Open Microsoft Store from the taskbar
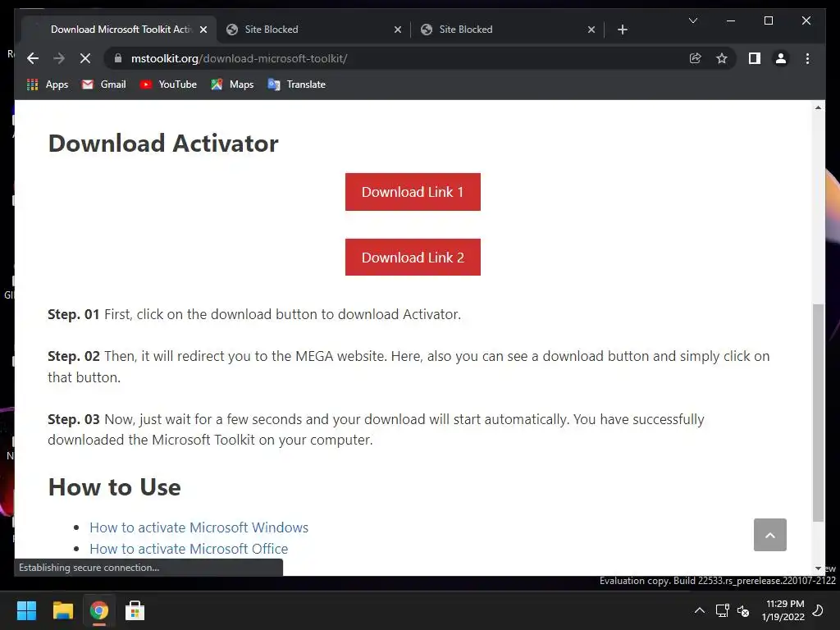The height and width of the screenshot is (630, 840). tap(135, 610)
